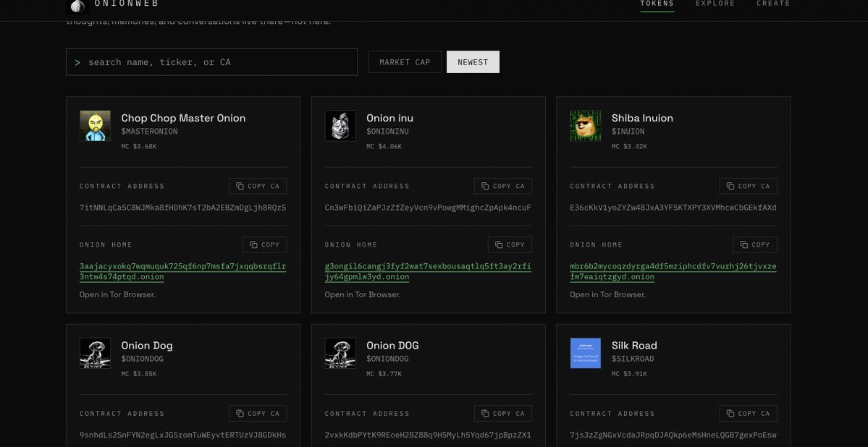The width and height of the screenshot is (868, 447).
Task: Sort tokens by Newest
Action: (473, 62)
